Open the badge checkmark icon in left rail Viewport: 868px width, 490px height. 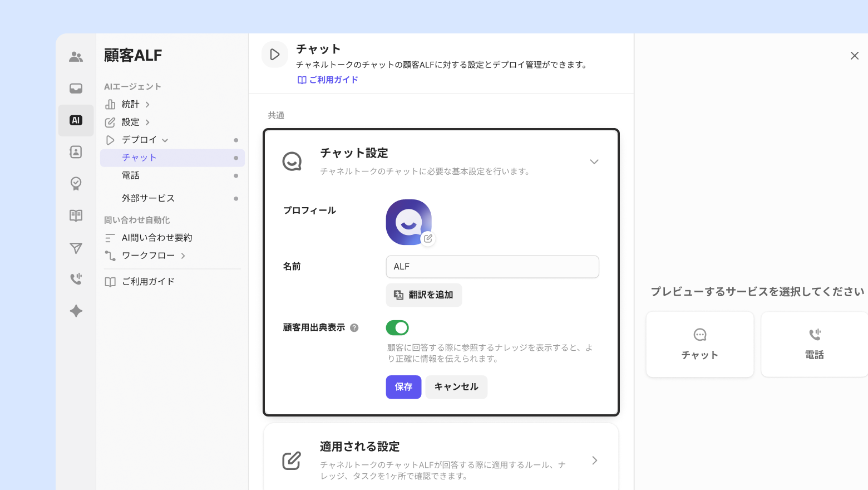pyautogui.click(x=76, y=183)
